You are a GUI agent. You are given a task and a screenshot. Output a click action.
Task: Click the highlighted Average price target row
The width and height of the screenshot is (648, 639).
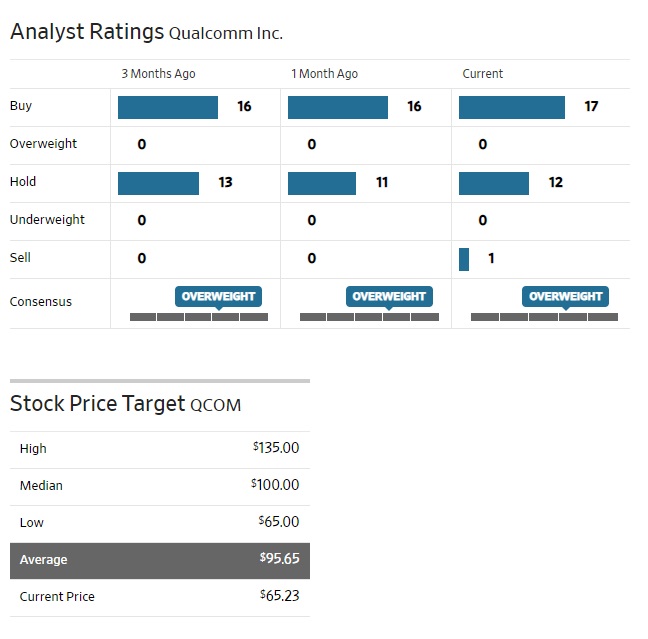[x=160, y=560]
